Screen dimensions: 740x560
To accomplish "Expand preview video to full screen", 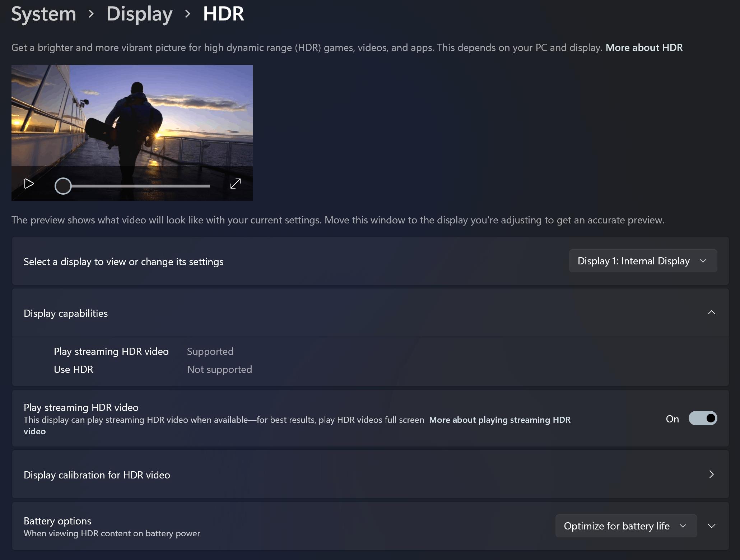I will (235, 184).
